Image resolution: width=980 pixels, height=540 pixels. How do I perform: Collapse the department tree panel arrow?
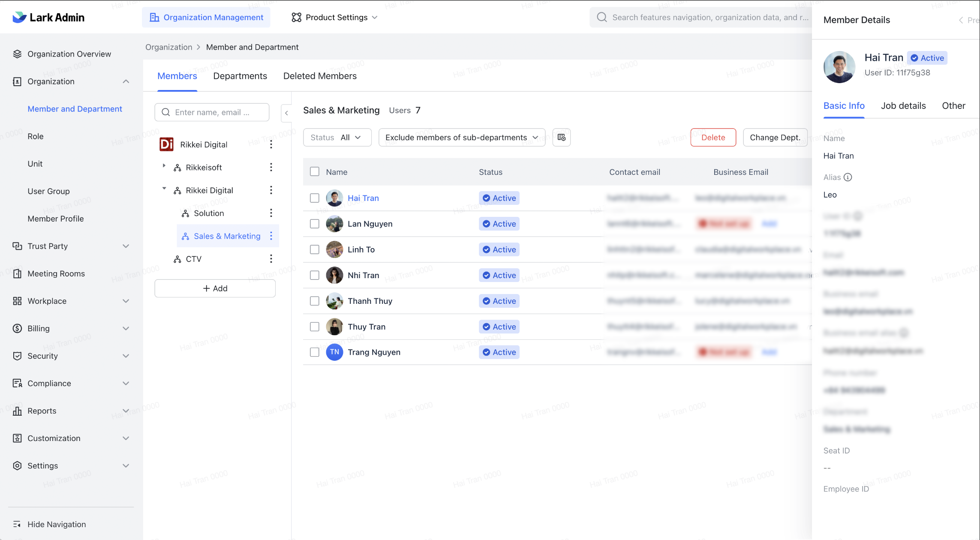click(x=286, y=113)
